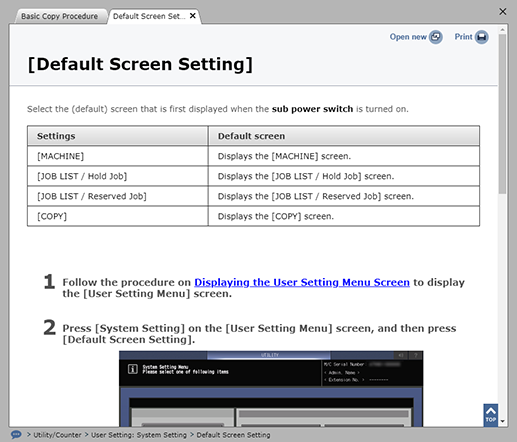
Task: Jump to top with the TOP arrow icon
Action: tap(491, 415)
